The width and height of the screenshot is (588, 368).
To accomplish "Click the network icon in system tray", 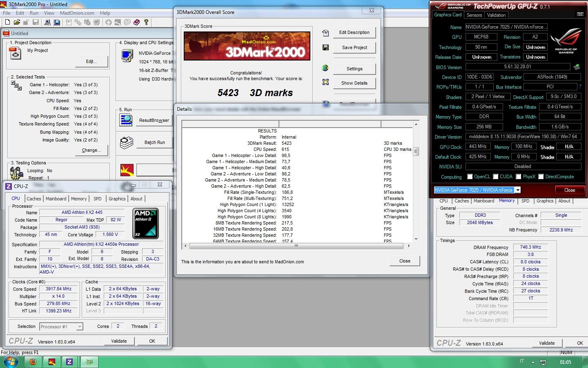I will pos(543,362).
